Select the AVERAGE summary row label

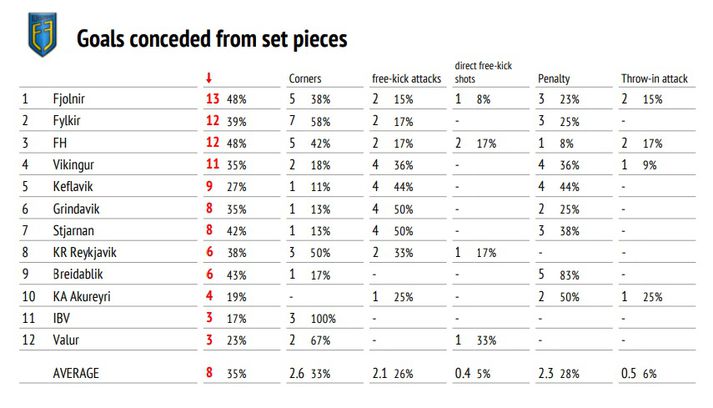pyautogui.click(x=75, y=373)
